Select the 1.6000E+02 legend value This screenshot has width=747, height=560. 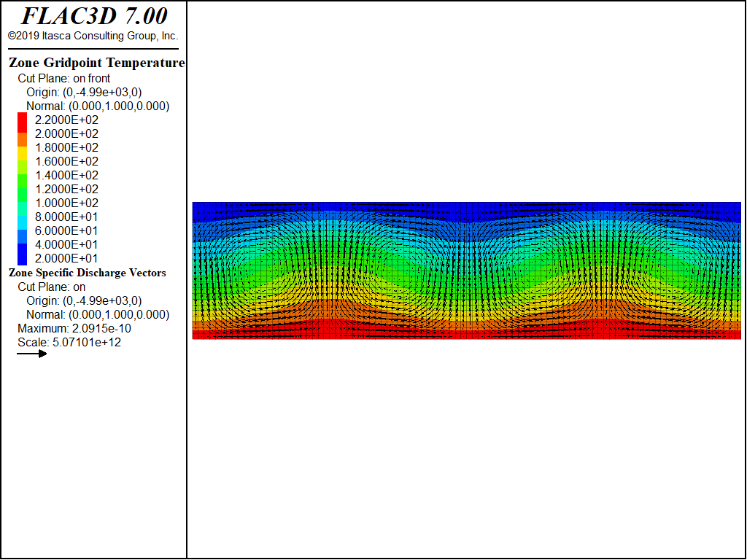click(66, 161)
